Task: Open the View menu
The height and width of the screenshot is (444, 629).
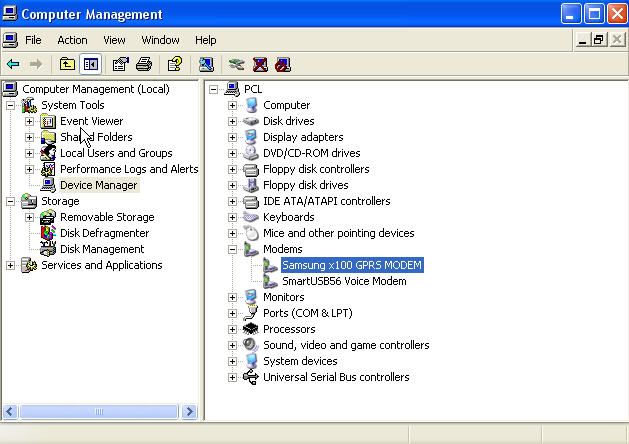Action: pyautogui.click(x=114, y=40)
